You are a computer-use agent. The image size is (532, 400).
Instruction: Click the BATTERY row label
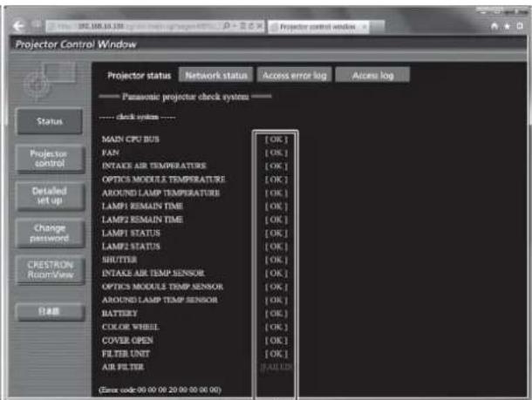pos(119,314)
